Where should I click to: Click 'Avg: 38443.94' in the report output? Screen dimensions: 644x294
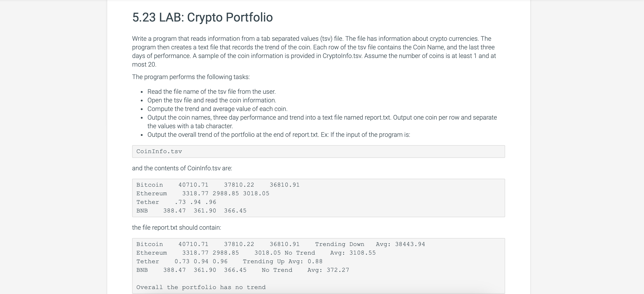tap(400, 244)
